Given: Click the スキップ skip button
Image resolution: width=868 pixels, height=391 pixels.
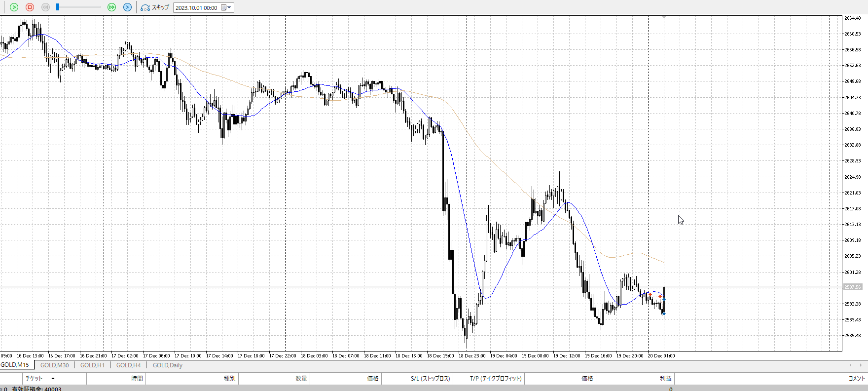Looking at the screenshot, I should tap(155, 7).
